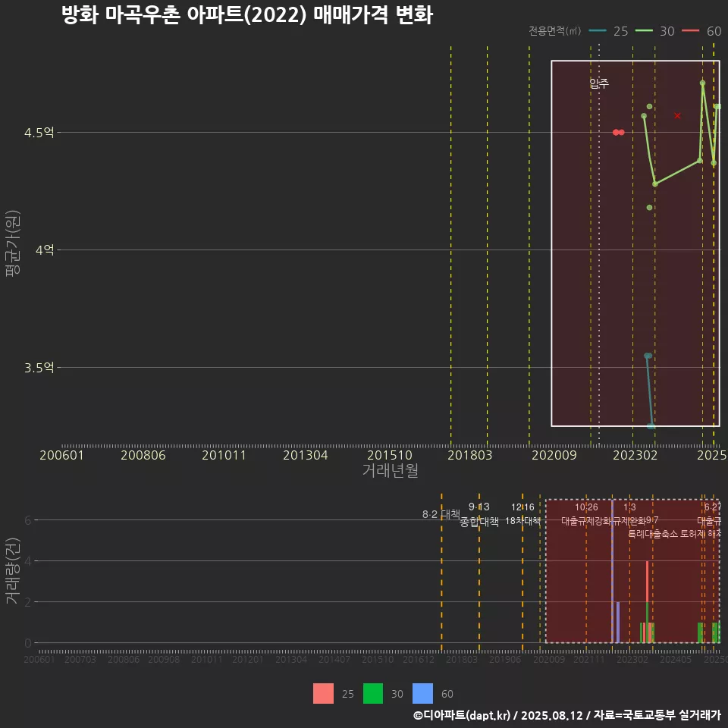Click the 전용면적(㎡) legend title

[x=555, y=30]
